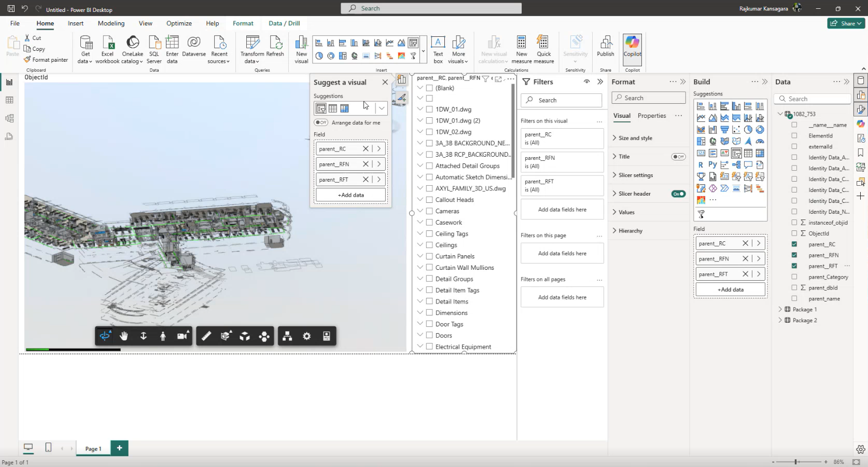Open the 3D viewer settings gear
868x467 pixels.
coord(307,336)
